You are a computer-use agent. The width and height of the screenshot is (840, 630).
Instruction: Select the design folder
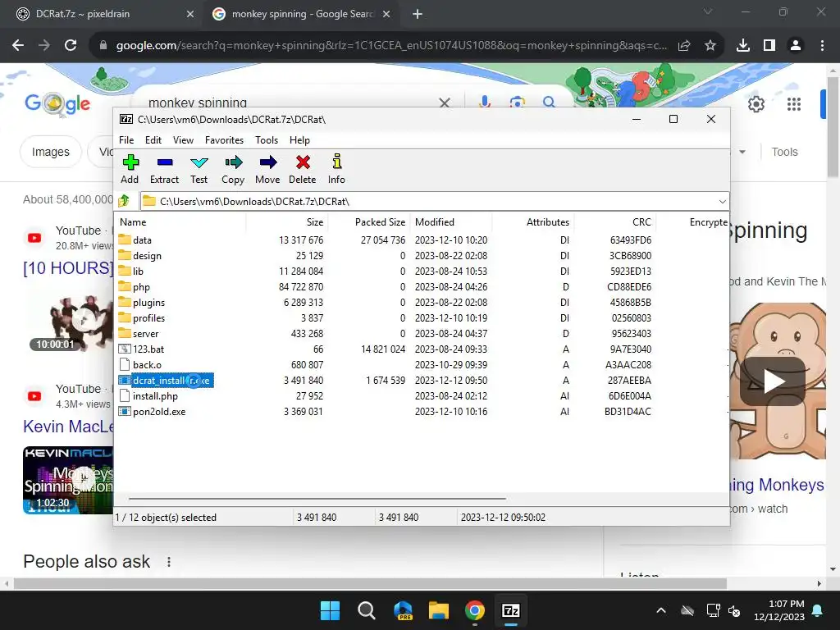[x=139, y=256]
